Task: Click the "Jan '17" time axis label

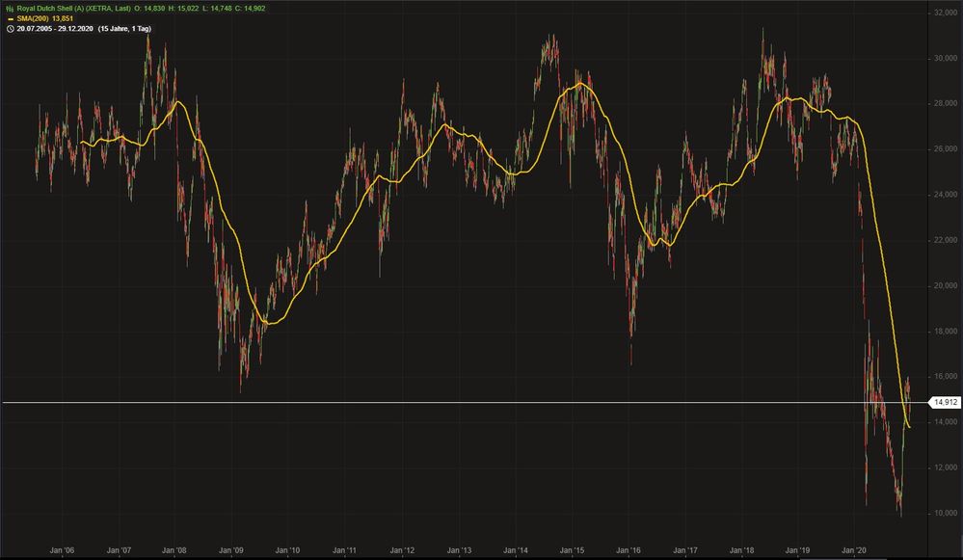Action: click(684, 550)
